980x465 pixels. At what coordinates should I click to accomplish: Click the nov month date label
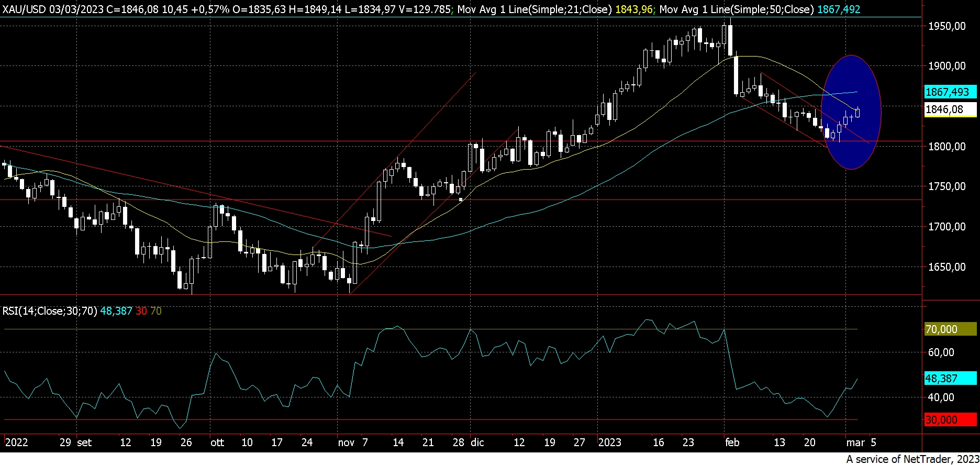coord(346,442)
